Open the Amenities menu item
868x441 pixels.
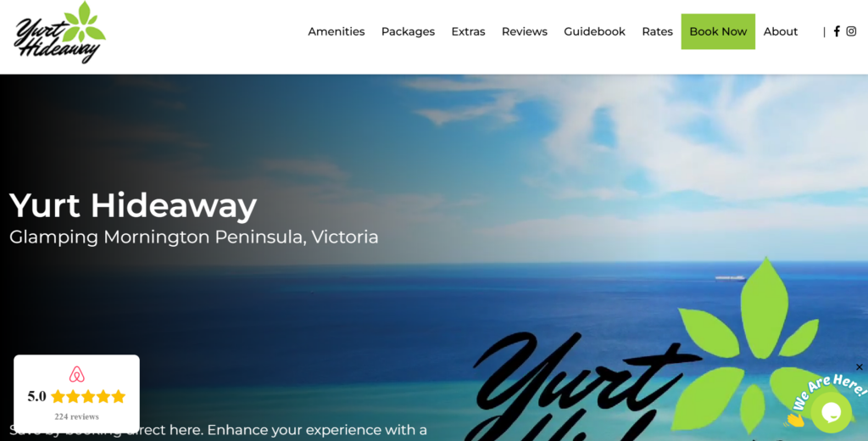(336, 31)
